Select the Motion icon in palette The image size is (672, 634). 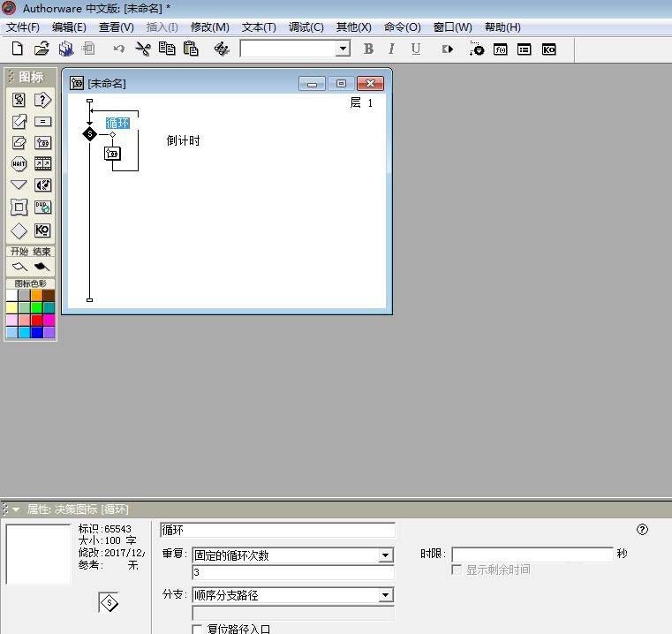tap(19, 122)
